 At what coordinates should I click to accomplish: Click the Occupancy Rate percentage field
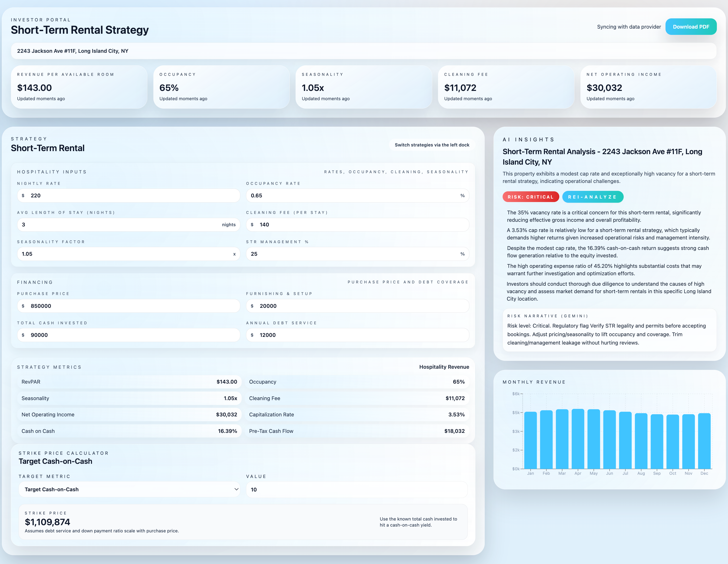357,196
